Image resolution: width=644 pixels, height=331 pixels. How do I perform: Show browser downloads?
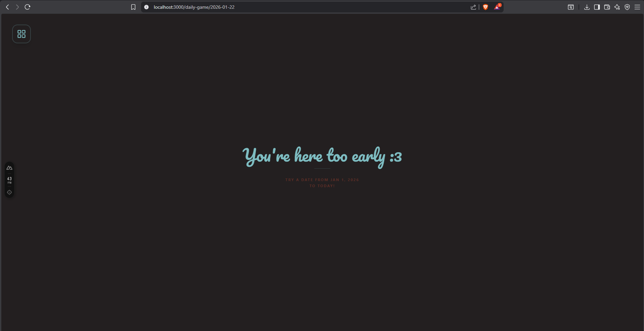click(x=587, y=7)
